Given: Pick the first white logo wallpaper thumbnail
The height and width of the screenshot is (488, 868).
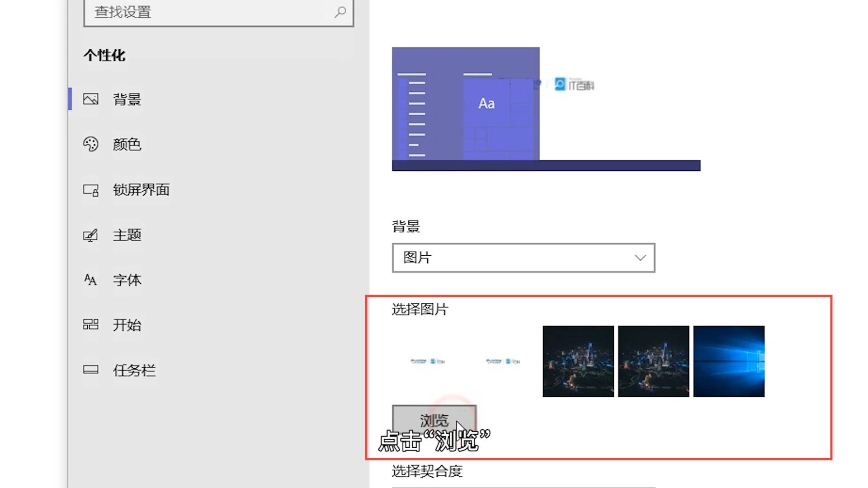Looking at the screenshot, I should point(428,361).
